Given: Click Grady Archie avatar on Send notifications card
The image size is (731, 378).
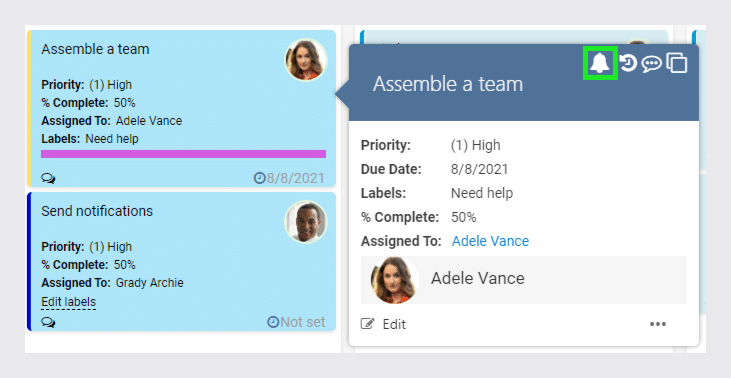Looking at the screenshot, I should pyautogui.click(x=306, y=222).
